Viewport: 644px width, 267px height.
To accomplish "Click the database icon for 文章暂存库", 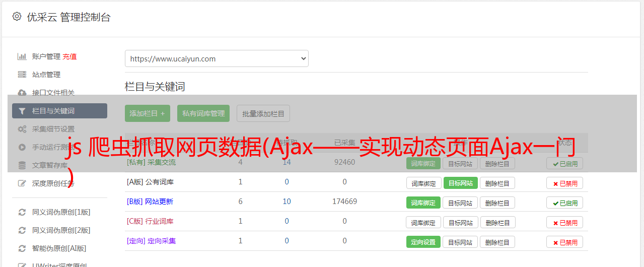I will pos(22,165).
